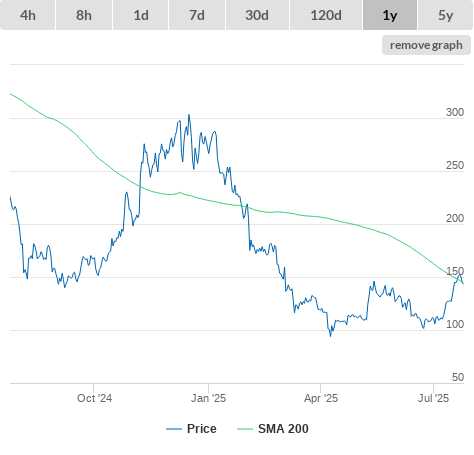Click the blue Price legend line marker

click(x=174, y=429)
